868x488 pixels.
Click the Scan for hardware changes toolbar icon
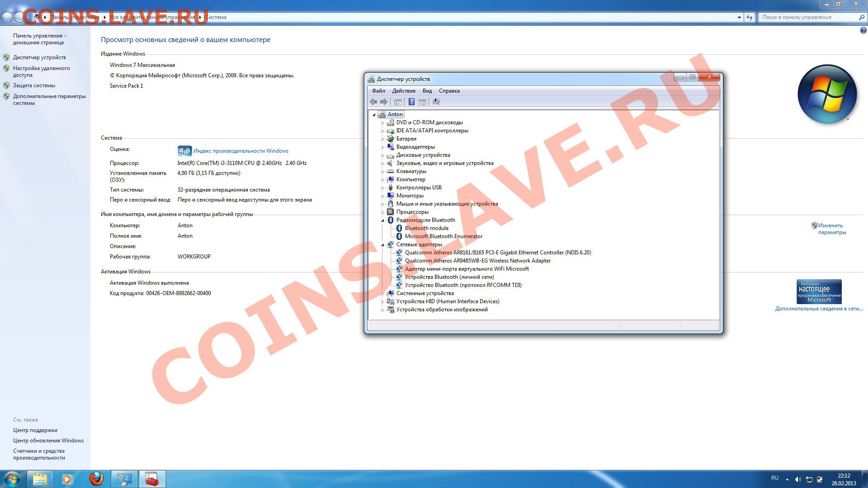pyautogui.click(x=436, y=102)
